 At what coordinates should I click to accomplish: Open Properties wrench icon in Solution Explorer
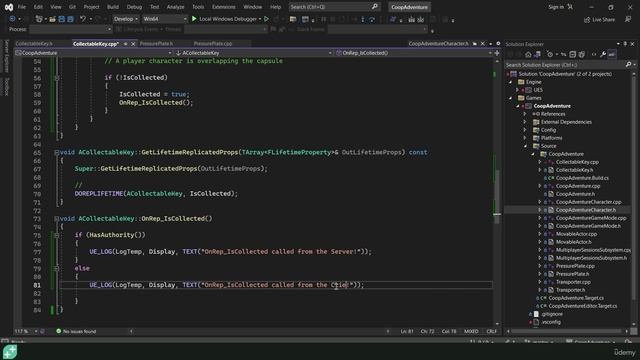(603, 54)
